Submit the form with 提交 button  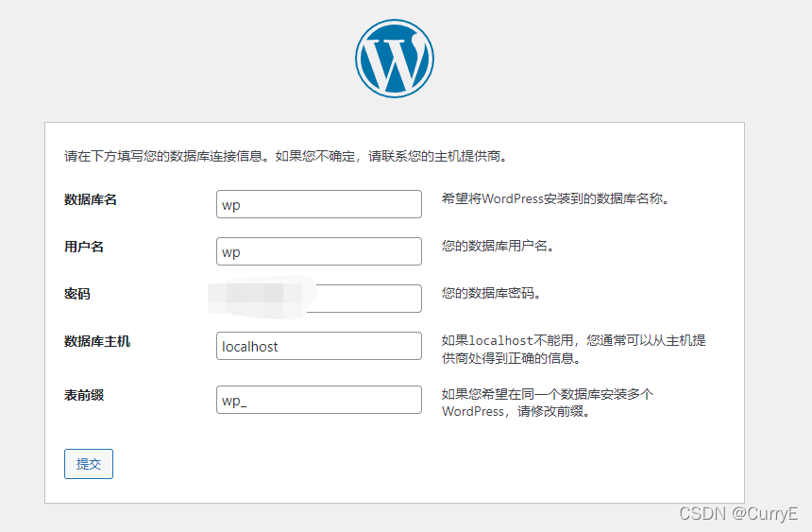pyautogui.click(x=89, y=464)
